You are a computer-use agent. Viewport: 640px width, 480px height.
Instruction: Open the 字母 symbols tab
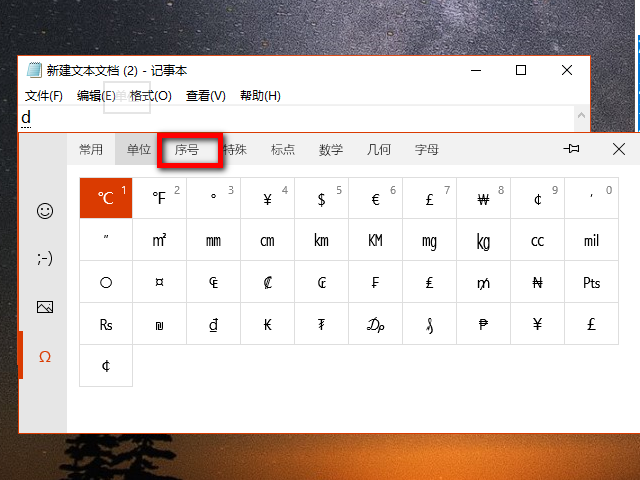(427, 150)
